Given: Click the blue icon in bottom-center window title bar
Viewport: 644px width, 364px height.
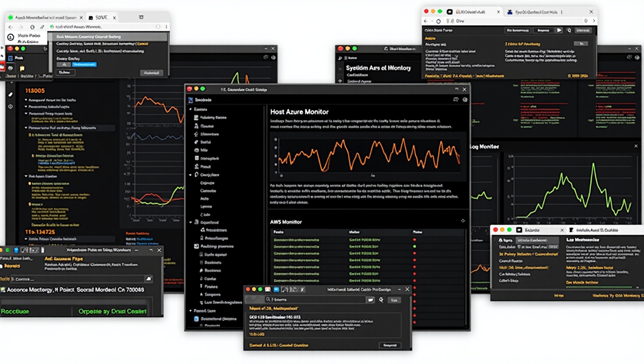Looking at the screenshot, I should [276, 289].
